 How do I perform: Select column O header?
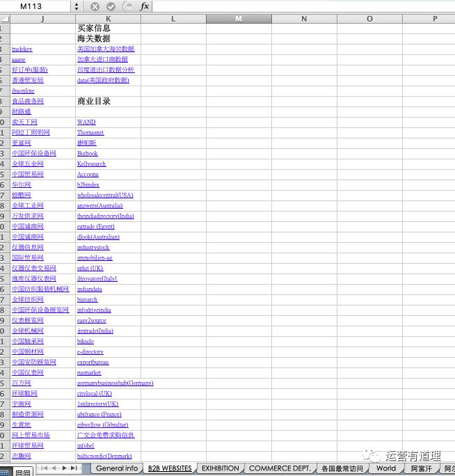(x=369, y=19)
